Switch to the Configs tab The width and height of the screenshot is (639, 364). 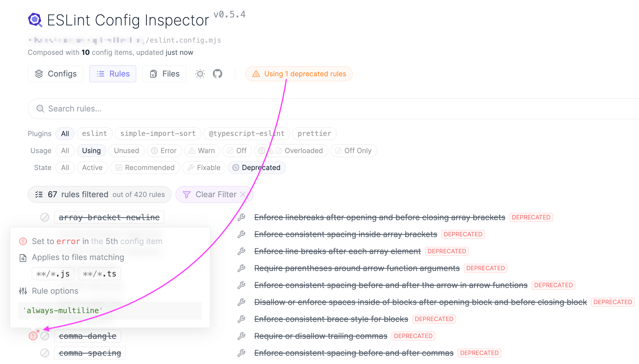pos(55,73)
